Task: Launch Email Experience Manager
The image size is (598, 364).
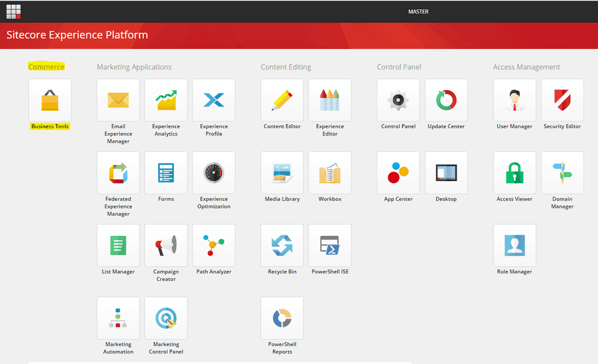Action: [118, 100]
